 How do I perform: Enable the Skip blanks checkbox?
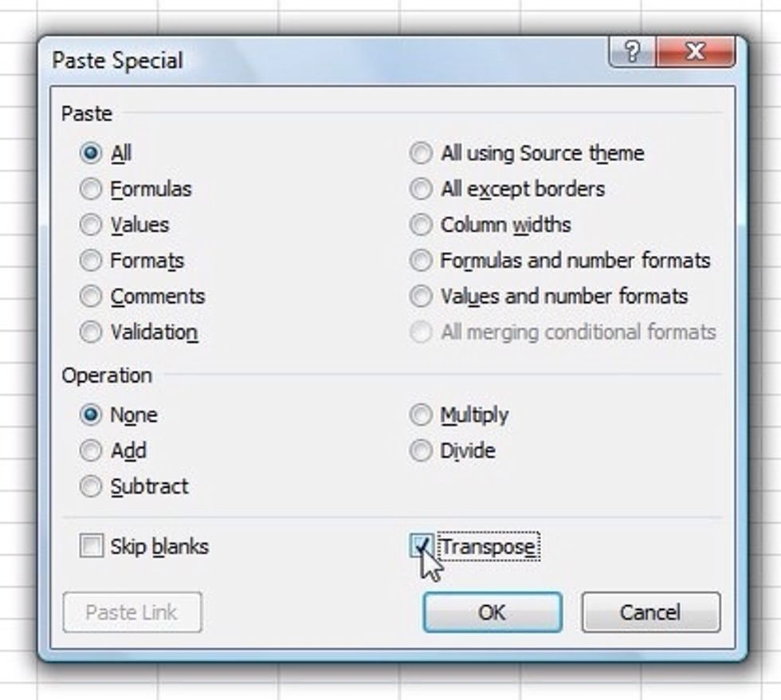(92, 546)
